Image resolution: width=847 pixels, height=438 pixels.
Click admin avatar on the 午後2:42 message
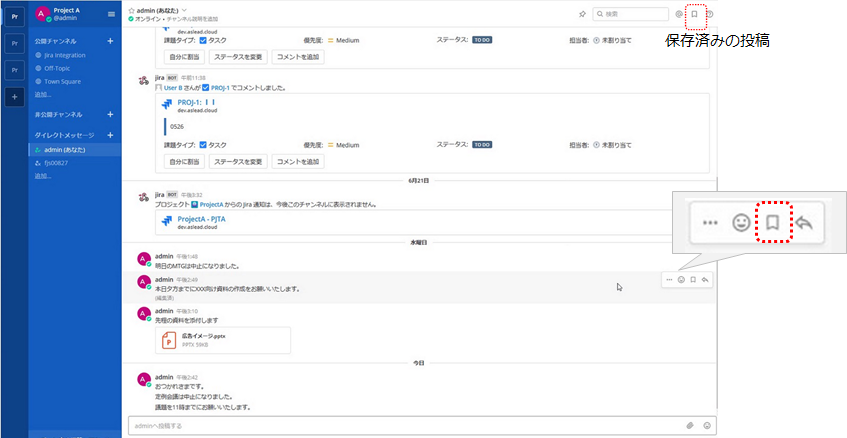(x=144, y=380)
